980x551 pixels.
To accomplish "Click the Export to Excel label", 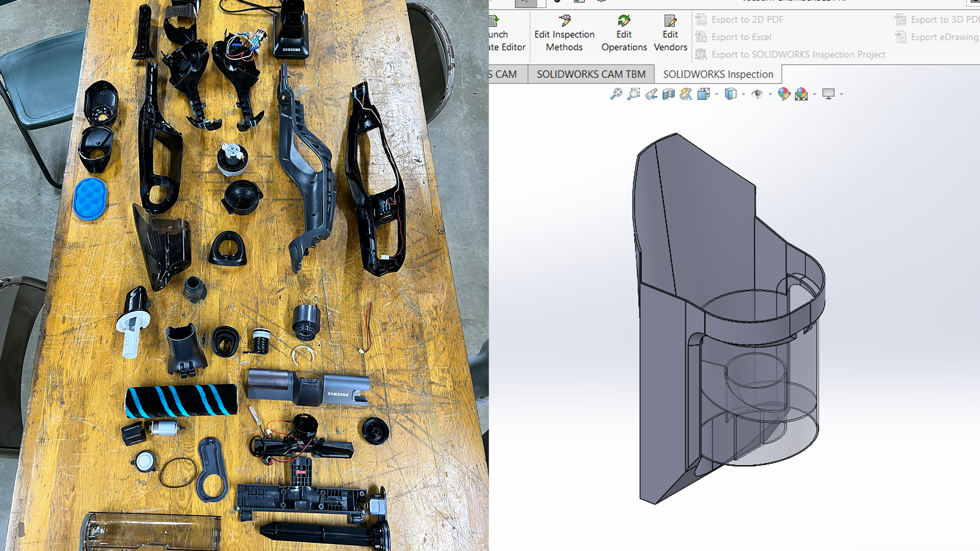I will tap(741, 37).
